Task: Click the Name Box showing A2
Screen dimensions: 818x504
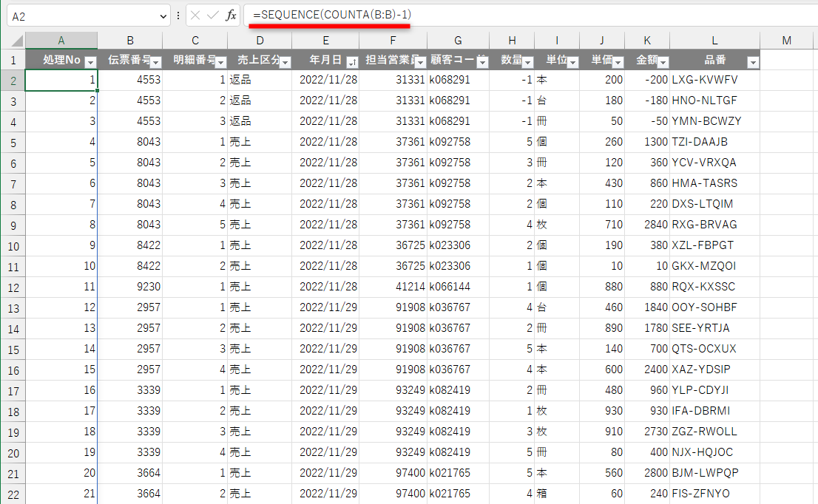Action: (x=74, y=14)
